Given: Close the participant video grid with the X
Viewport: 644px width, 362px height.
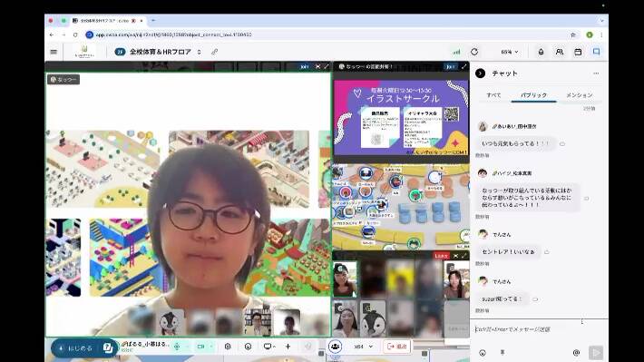Looking at the screenshot, I should click(x=455, y=256).
